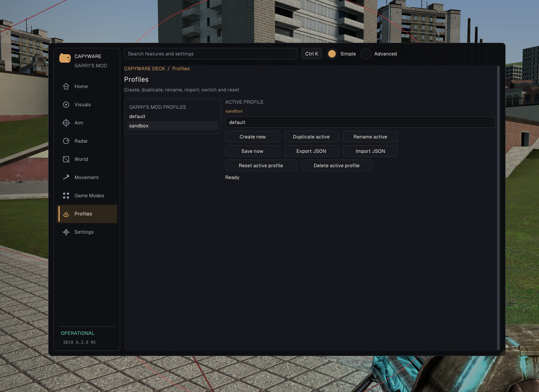Click the Home house icon in sidebar

point(66,86)
